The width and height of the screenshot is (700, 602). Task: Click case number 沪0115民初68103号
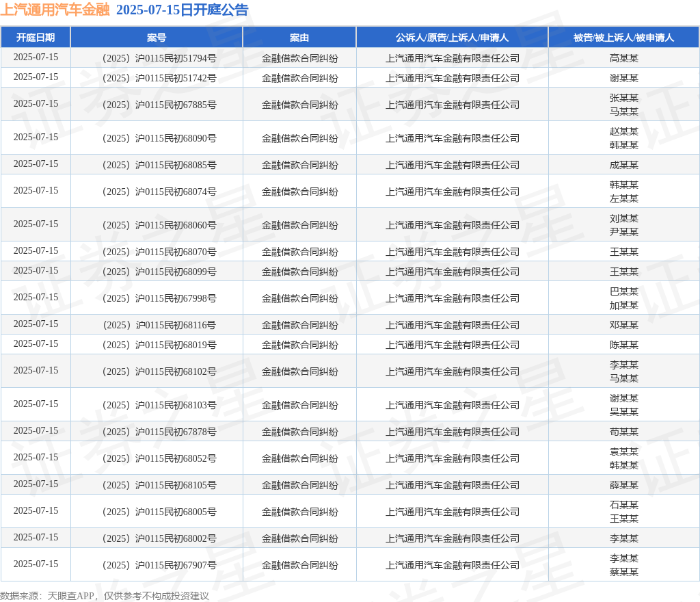pyautogui.click(x=176, y=405)
